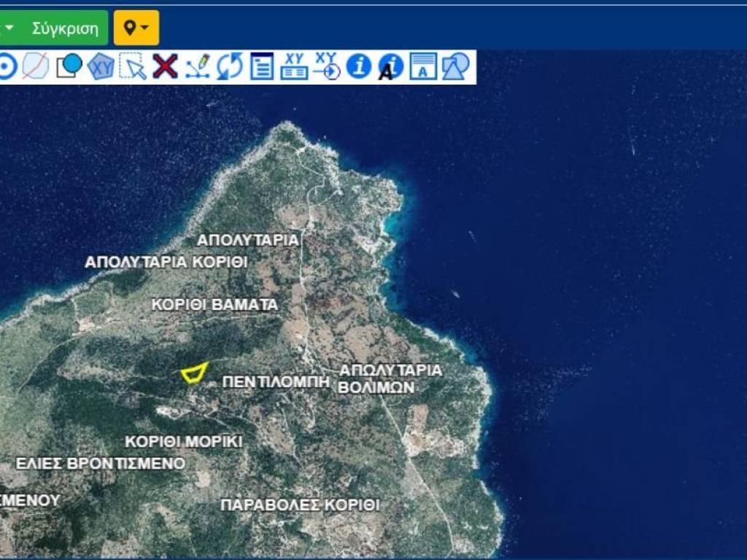
Task: Click the ΠΕΝΤΙΛΟΜΠΗ place label on map
Action: 276,382
